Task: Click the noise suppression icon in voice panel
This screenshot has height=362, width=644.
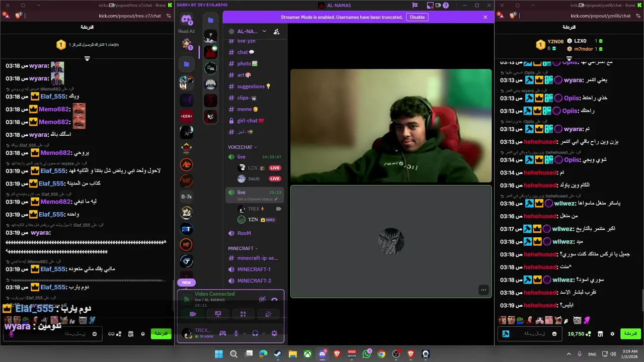Action: (262, 299)
